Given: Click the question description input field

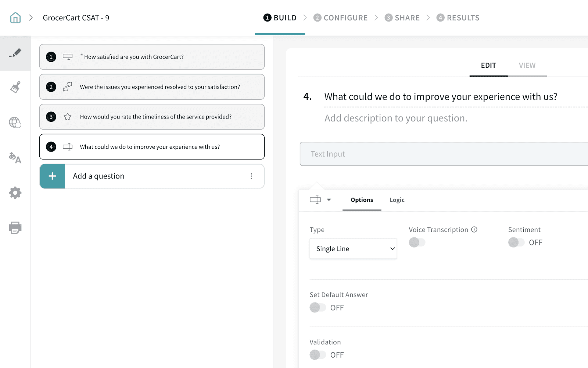Looking at the screenshot, I should pyautogui.click(x=395, y=118).
